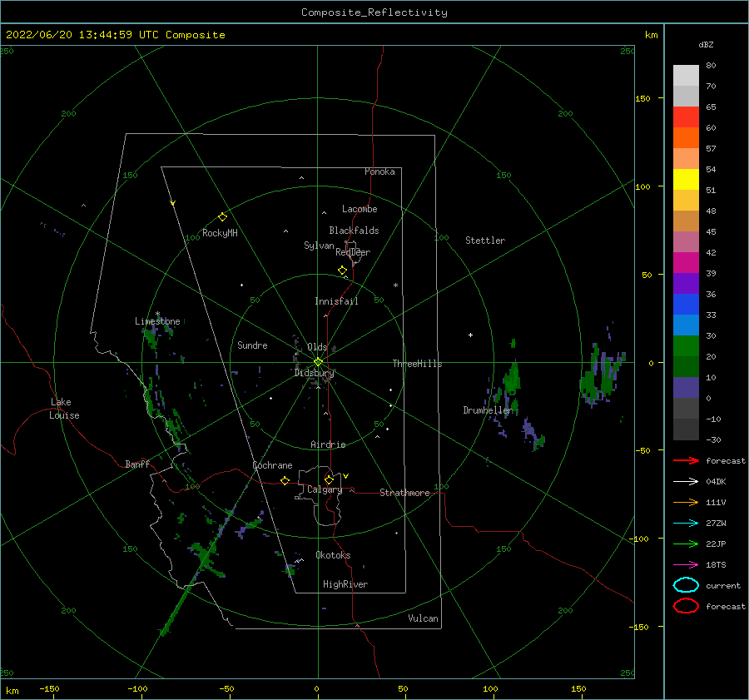The width and height of the screenshot is (749, 700).
Task: Click the dBZ label above the color scale
Action: (706, 44)
